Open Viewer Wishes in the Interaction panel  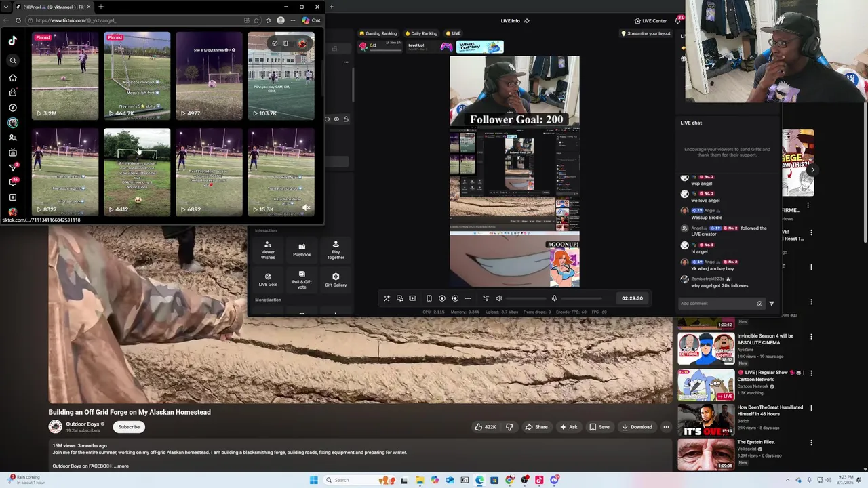(x=268, y=250)
